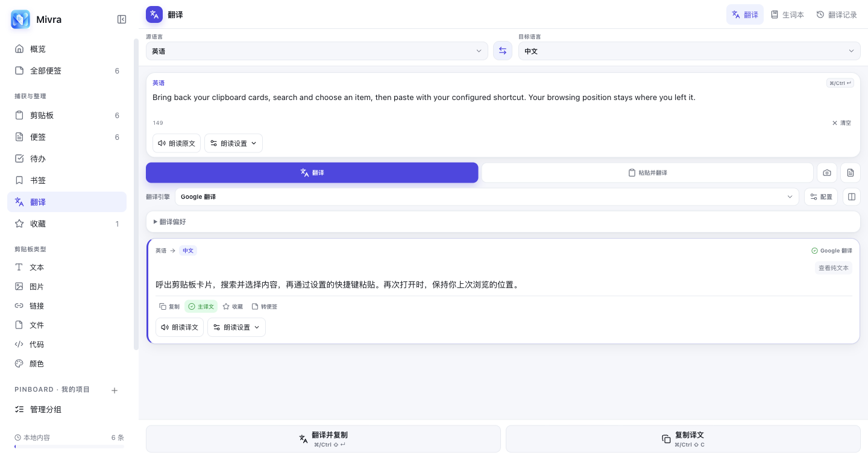
Task: Open the document file translation icon
Action: click(x=851, y=172)
